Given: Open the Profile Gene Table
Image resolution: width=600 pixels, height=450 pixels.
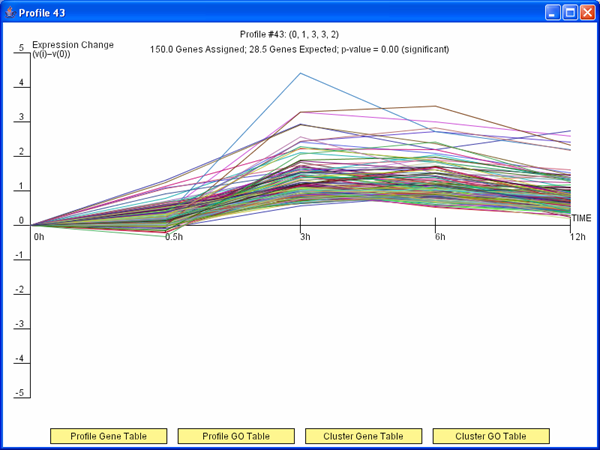Looking at the screenshot, I should [x=109, y=436].
